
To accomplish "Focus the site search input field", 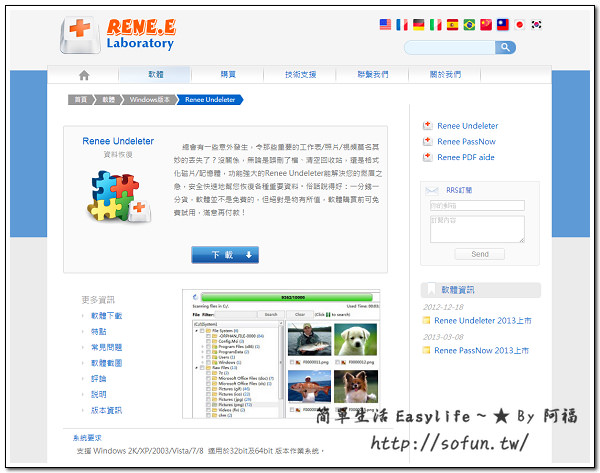I will point(450,47).
